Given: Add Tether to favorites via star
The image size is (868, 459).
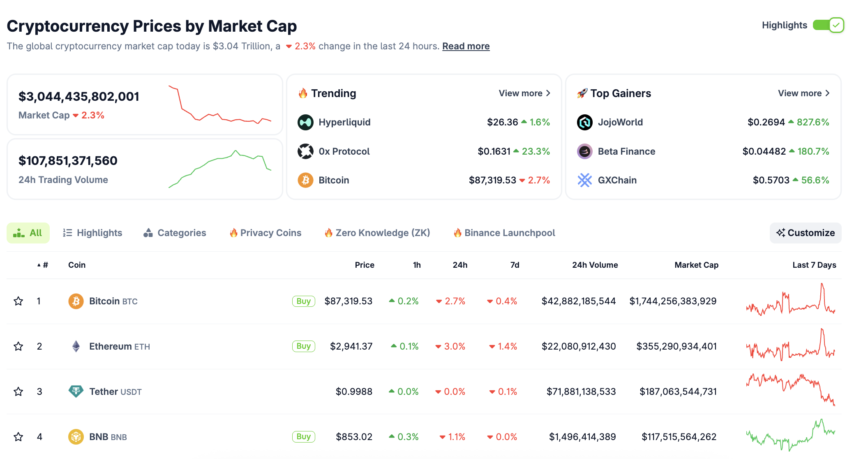Looking at the screenshot, I should (18, 391).
